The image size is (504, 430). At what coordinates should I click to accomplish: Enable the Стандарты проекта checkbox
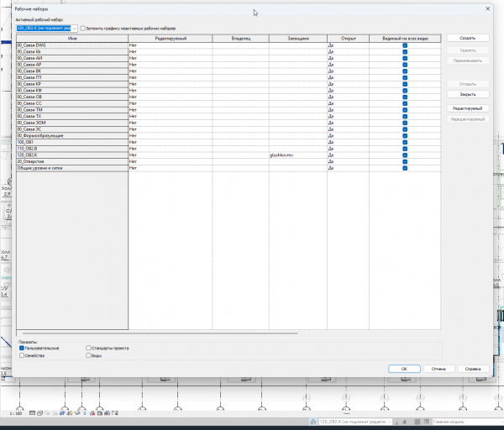[x=88, y=348]
